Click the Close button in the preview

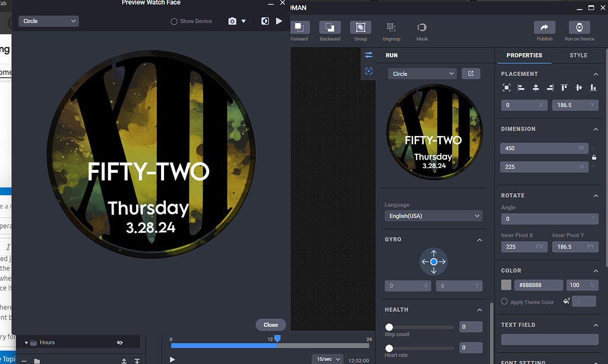(270, 325)
